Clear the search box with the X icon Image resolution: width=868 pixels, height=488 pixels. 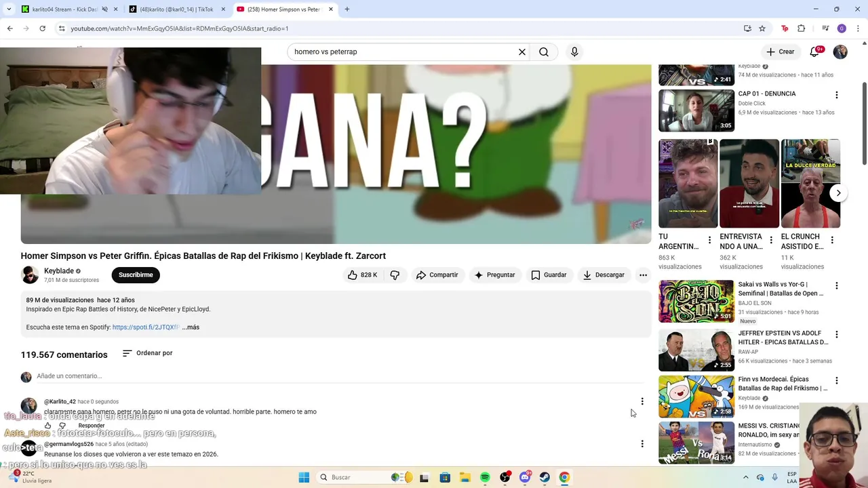click(x=522, y=52)
